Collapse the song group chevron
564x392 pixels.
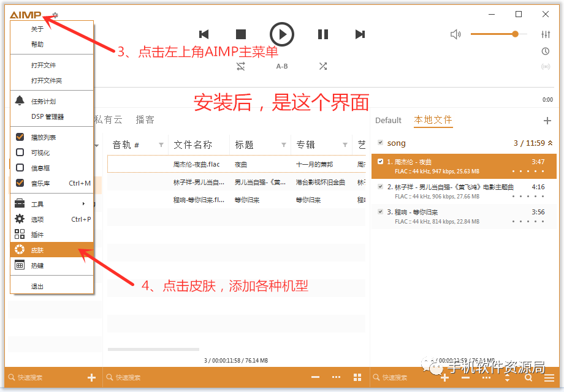coord(551,143)
